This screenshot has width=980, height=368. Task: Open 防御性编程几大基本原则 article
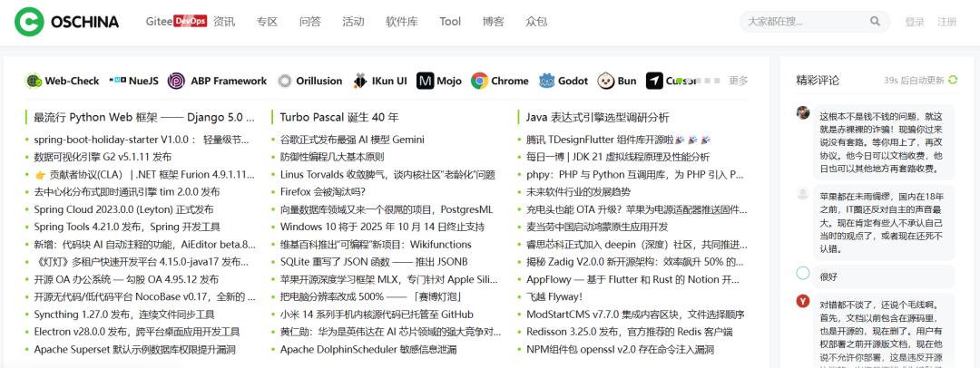click(332, 157)
